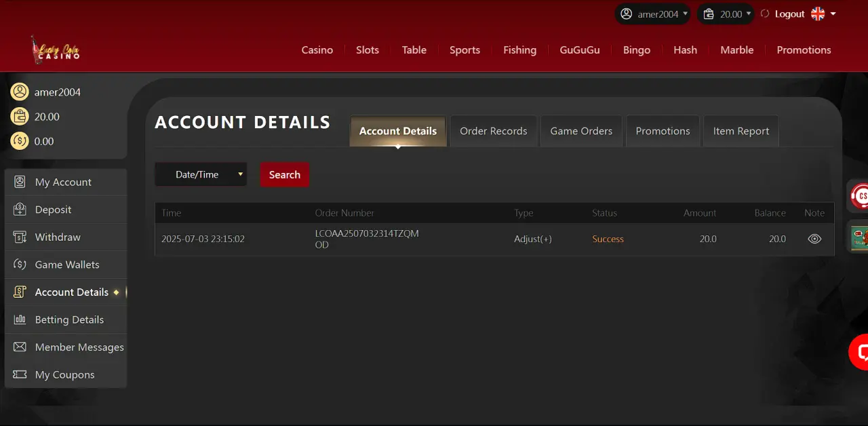Open the Table menu
Viewport: 868px width, 426px height.
[x=414, y=50]
